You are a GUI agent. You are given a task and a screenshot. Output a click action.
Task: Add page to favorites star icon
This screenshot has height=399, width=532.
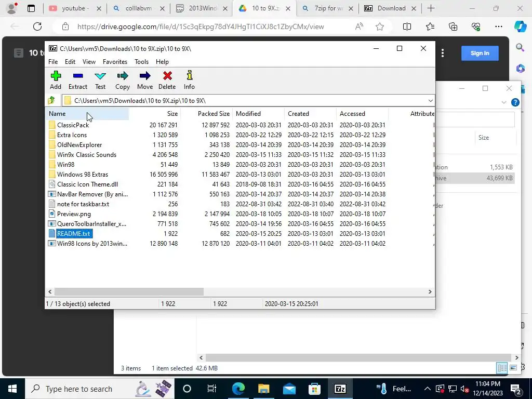tap(380, 26)
